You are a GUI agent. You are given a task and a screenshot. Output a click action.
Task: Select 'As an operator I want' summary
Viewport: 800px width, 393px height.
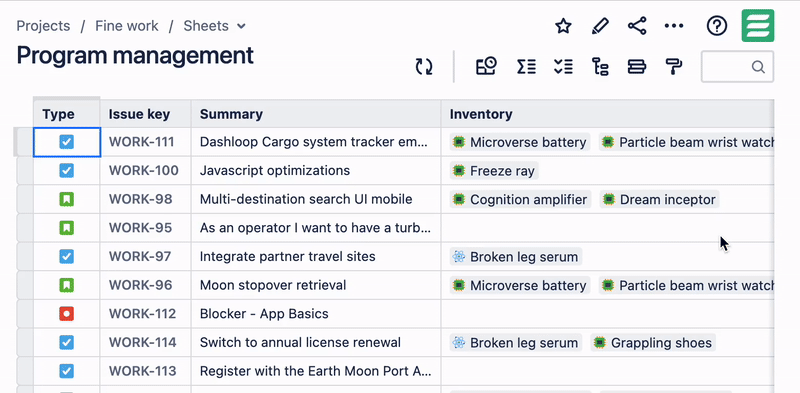pyautogui.click(x=316, y=228)
